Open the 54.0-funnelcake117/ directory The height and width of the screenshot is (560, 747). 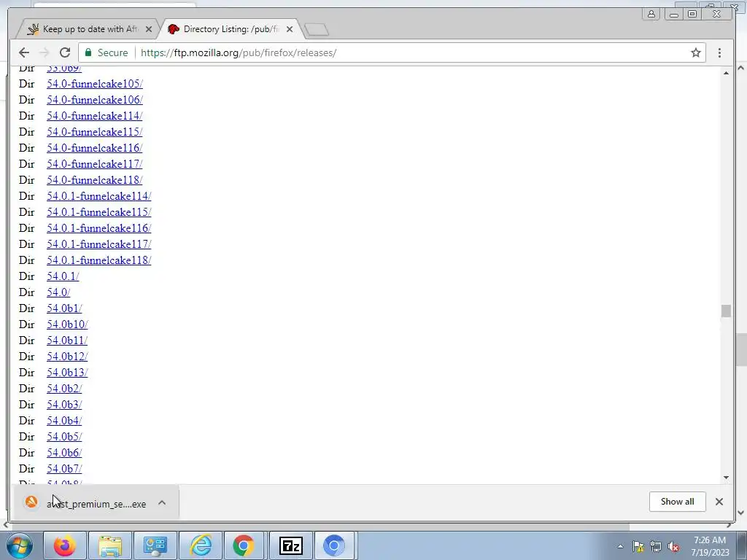coord(94,164)
